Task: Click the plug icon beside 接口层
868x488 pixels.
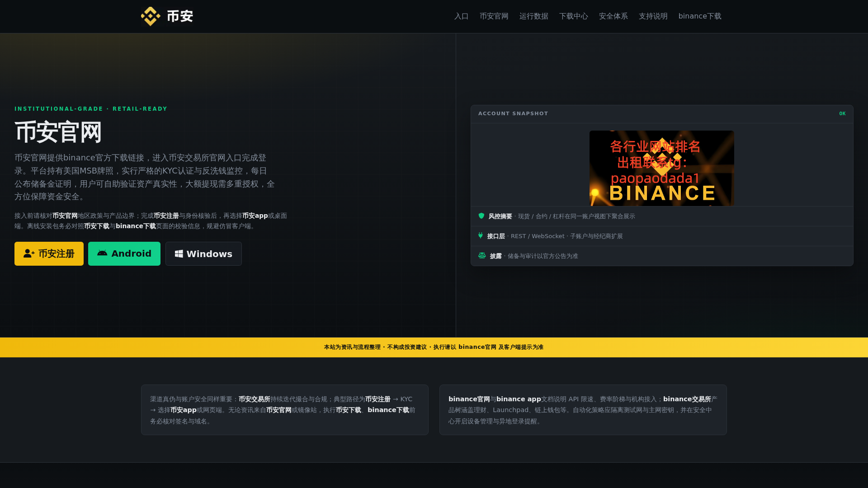Action: (481, 236)
